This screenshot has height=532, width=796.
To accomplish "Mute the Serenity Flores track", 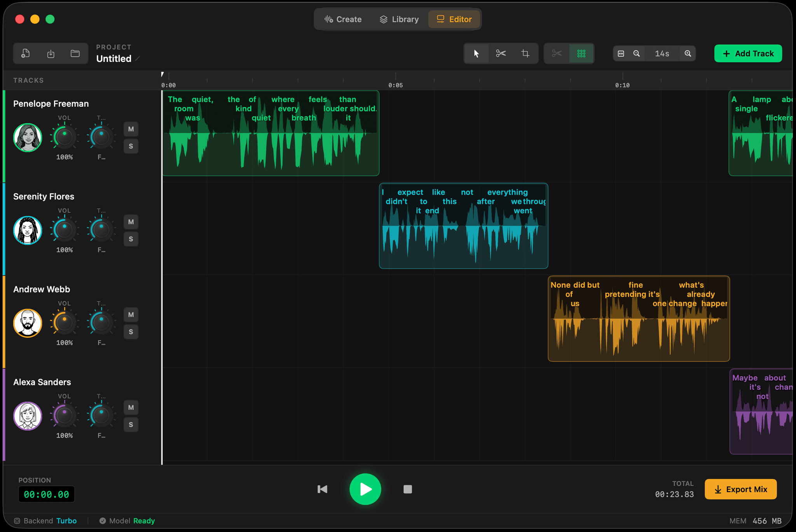I will [x=131, y=222].
